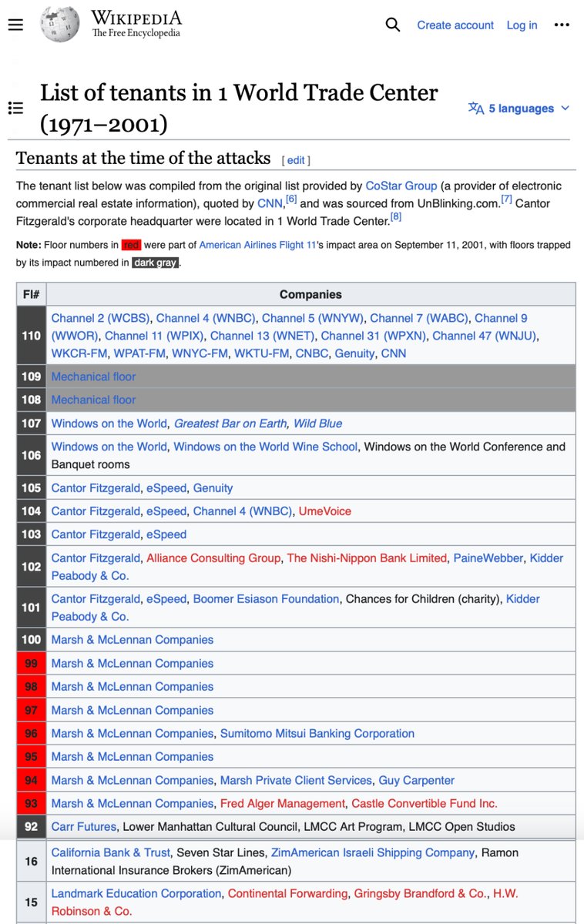
Task: Open the CNBC link on floor 110
Action: point(311,353)
